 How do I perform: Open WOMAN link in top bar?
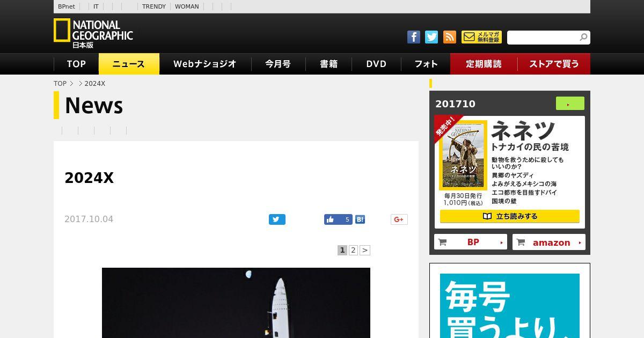pos(187,6)
